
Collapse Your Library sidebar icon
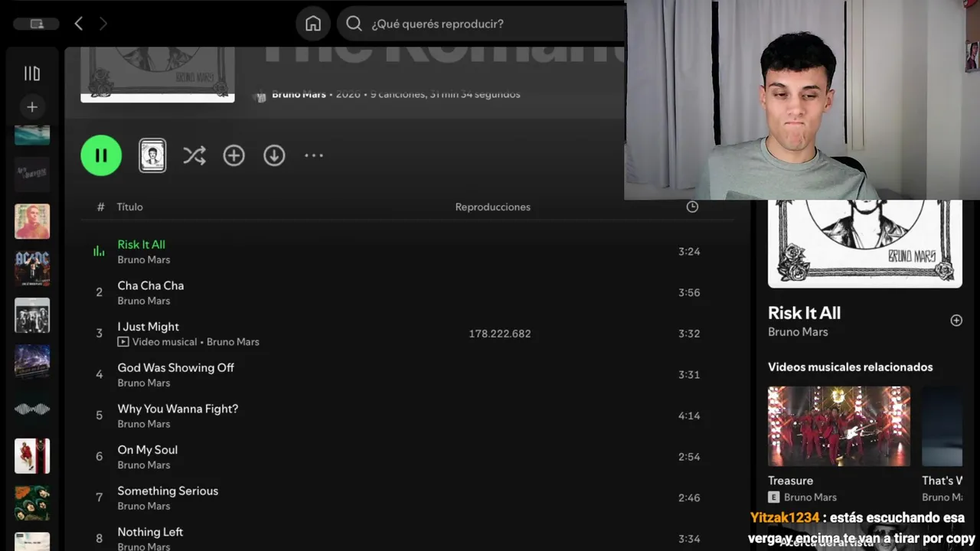coord(32,73)
